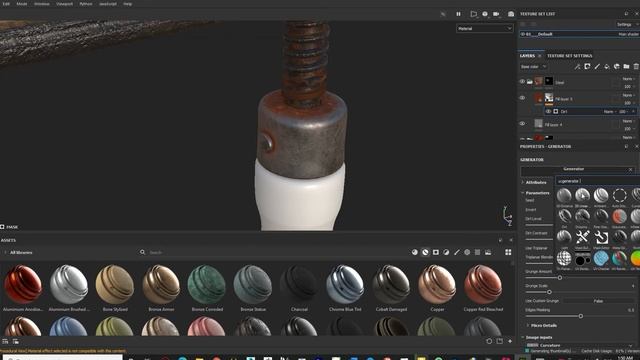Hide Fill layer 3 using its eye icon

point(522,98)
